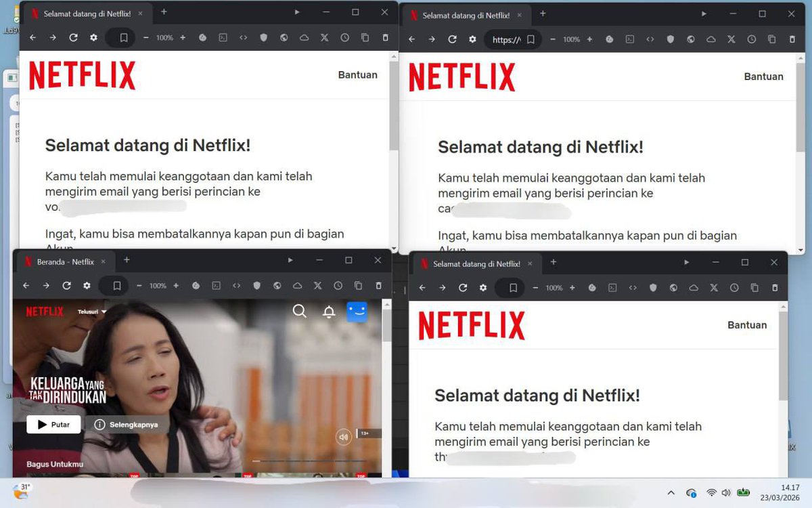Viewport: 812px width, 508px height.
Task: Expand the Telusuri browse menu
Action: (92, 312)
